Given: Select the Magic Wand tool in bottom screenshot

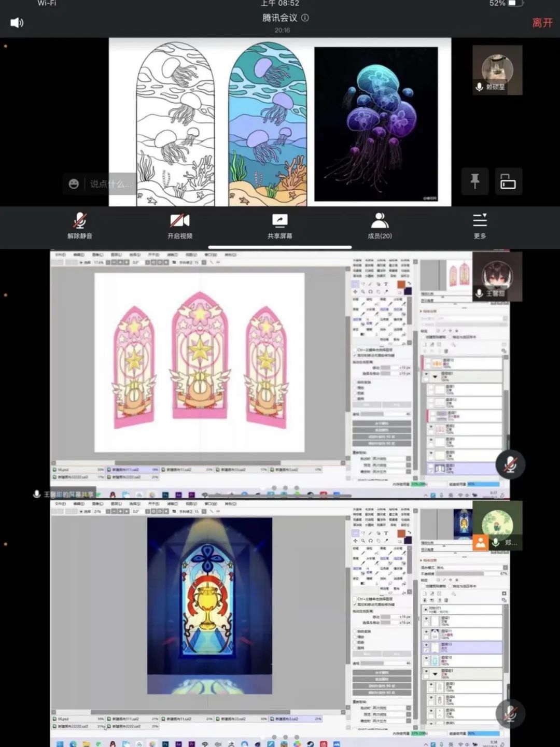Looking at the screenshot, I should pos(371,533).
